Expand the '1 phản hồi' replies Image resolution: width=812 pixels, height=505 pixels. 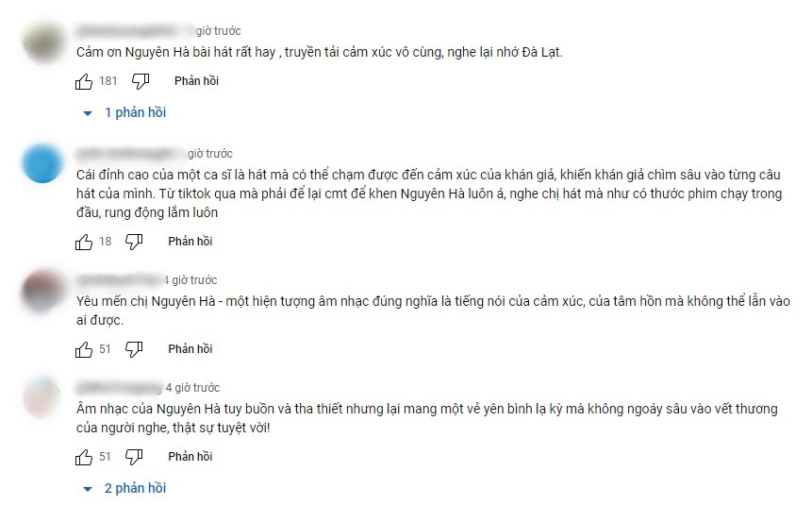135,112
